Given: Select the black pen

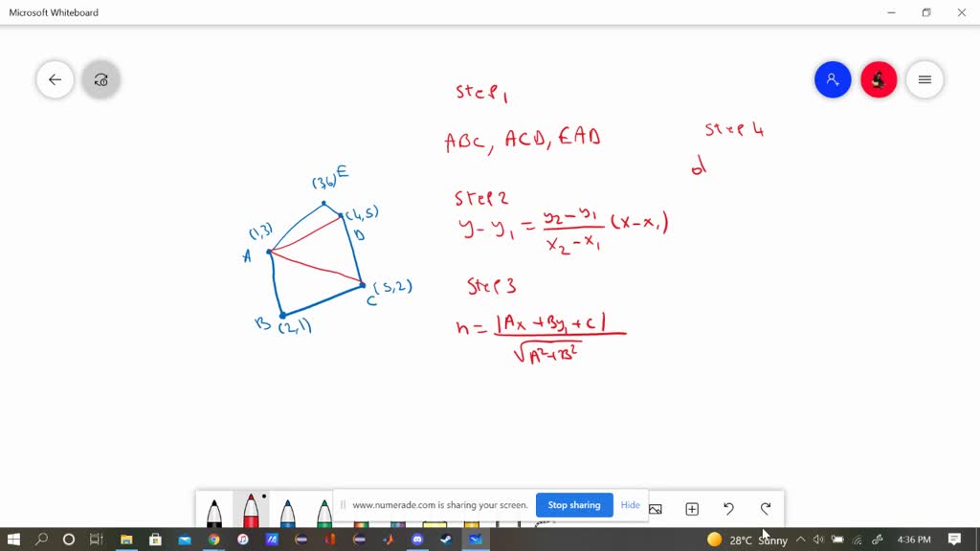Looking at the screenshot, I should (x=214, y=512).
